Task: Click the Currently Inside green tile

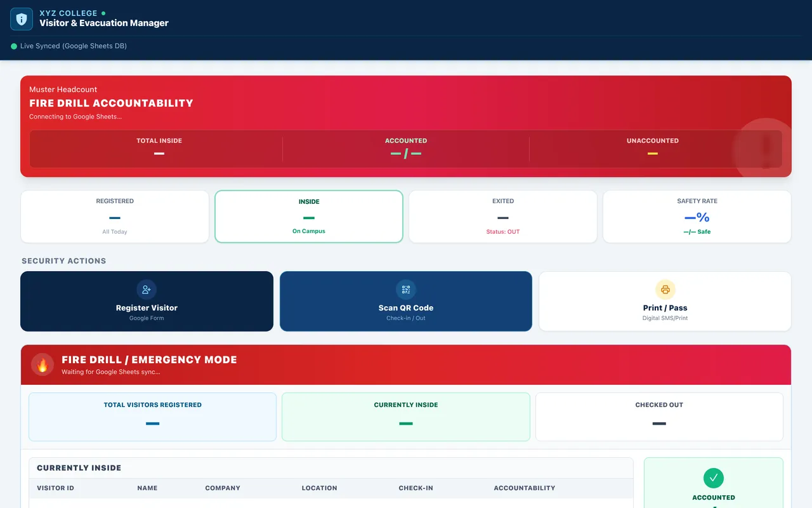Action: tap(406, 417)
